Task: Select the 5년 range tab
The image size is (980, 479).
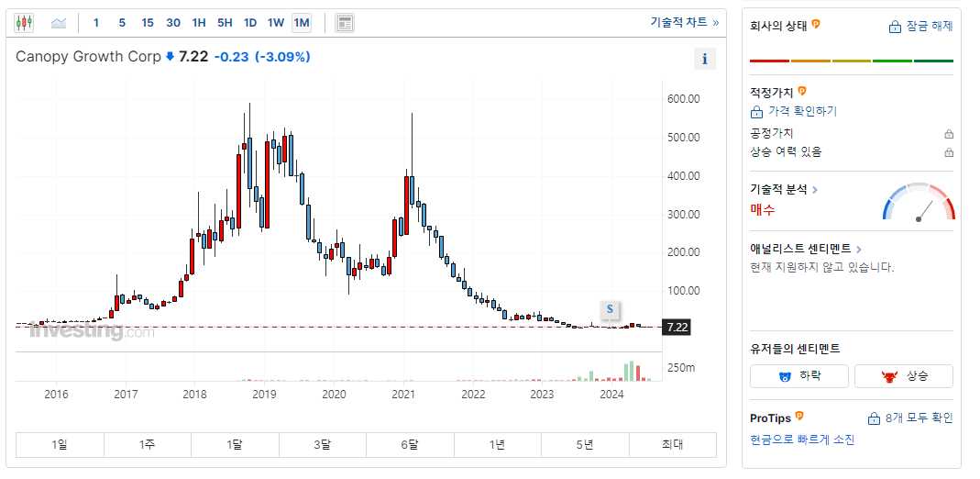Action: (x=585, y=445)
